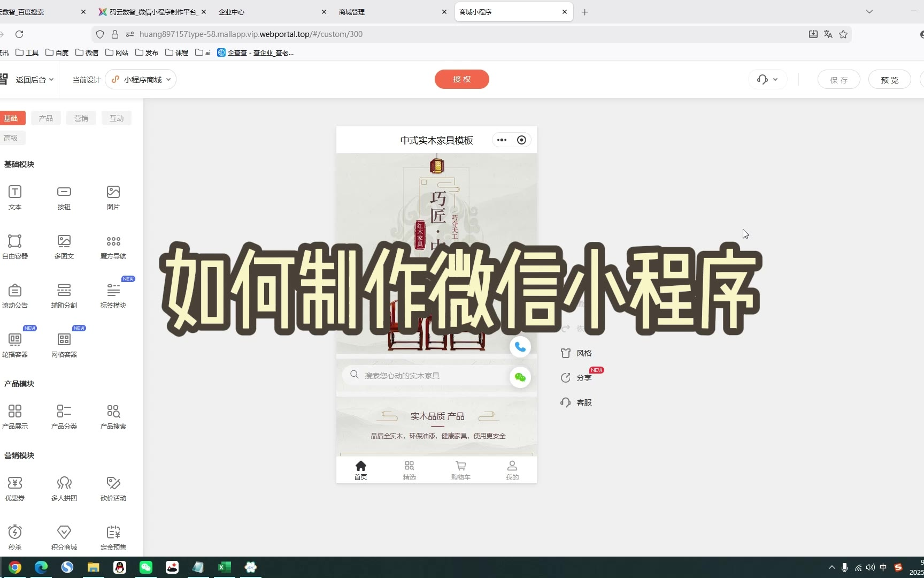Click the orange 授权 button
This screenshot has height=578, width=924.
461,79
